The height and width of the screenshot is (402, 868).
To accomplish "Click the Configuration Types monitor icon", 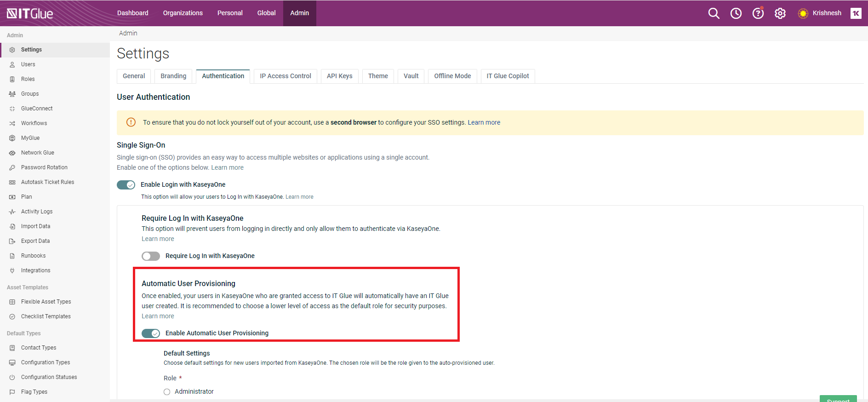I will pyautogui.click(x=12, y=362).
